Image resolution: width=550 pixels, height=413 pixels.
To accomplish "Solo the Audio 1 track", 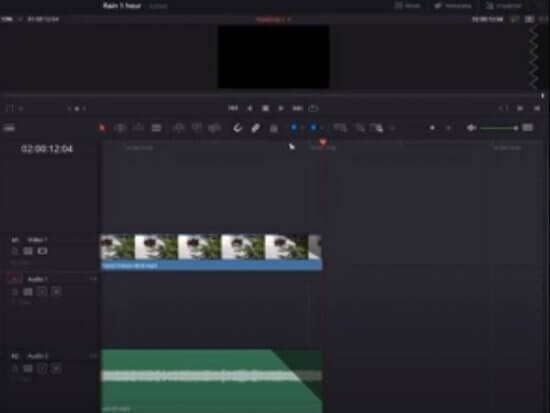I will coord(42,292).
